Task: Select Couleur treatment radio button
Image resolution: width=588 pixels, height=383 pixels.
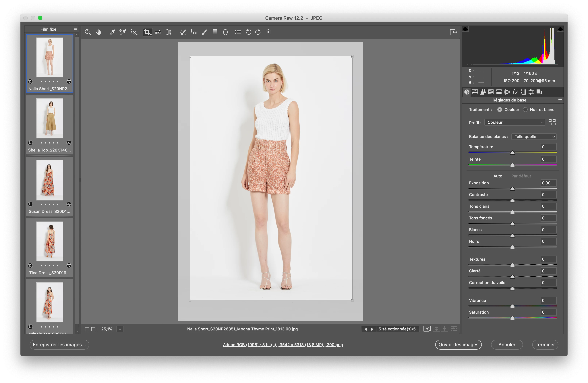Action: pyautogui.click(x=500, y=110)
